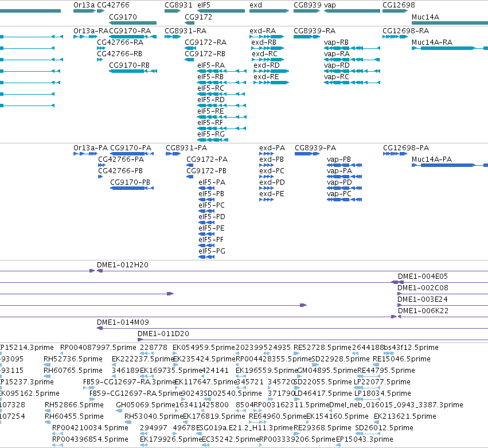Click the CG9170 gene name in top track
The image size is (488, 448).
coord(123,17)
